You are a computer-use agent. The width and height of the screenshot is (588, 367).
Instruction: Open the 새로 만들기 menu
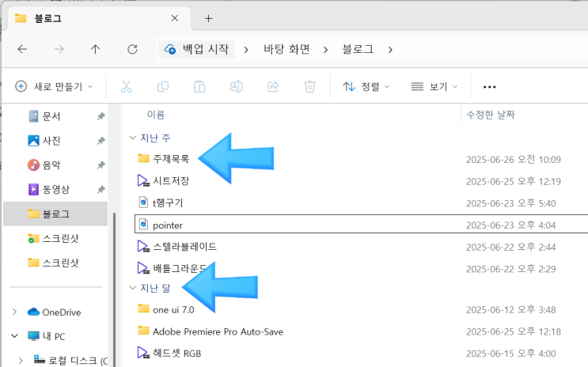[x=54, y=86]
